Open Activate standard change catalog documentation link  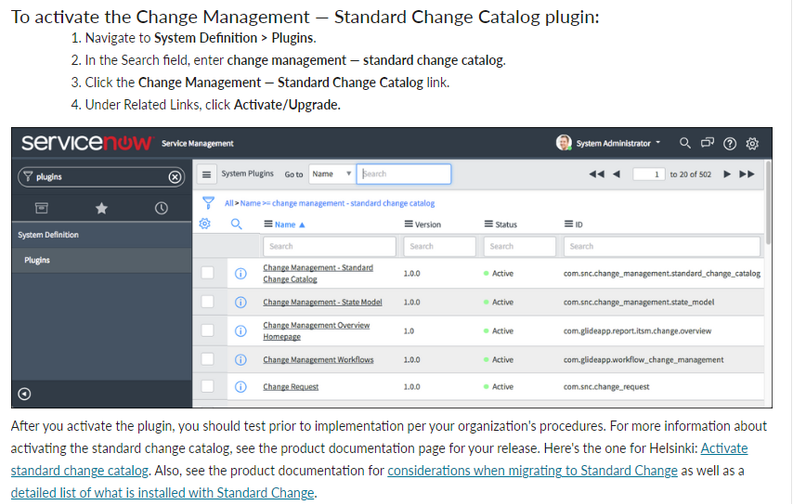(x=724, y=448)
